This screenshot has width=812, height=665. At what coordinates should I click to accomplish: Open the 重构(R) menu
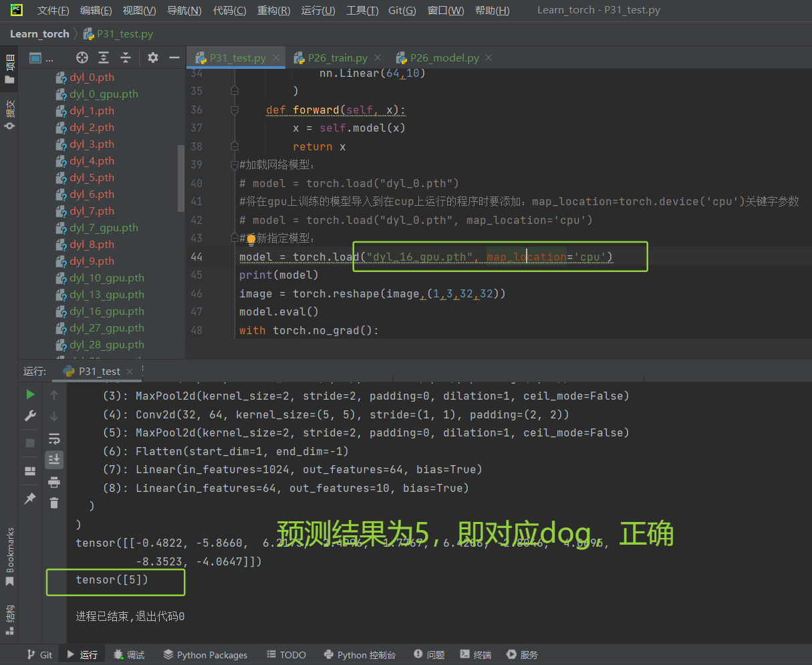pos(273,11)
